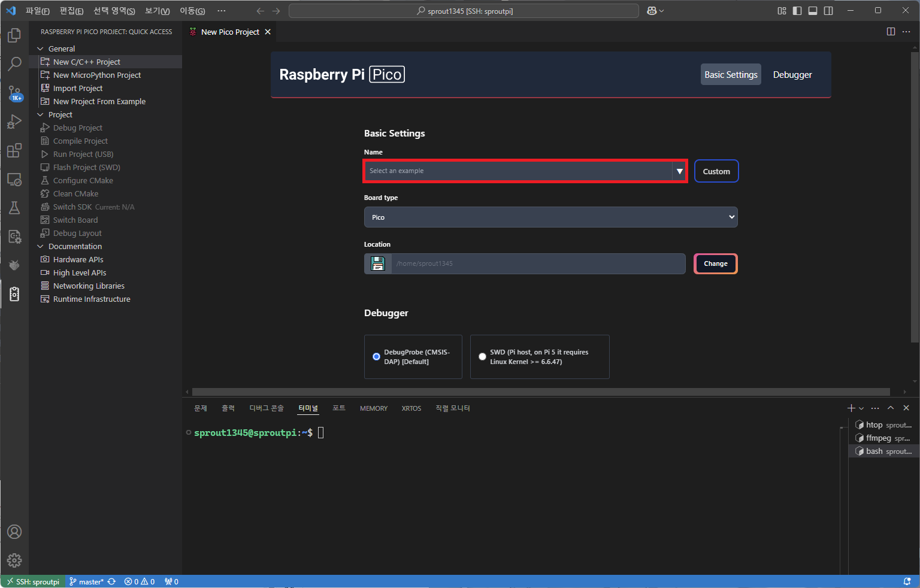Go forward with the navigation arrow
The width and height of the screenshot is (920, 588).
[276, 11]
